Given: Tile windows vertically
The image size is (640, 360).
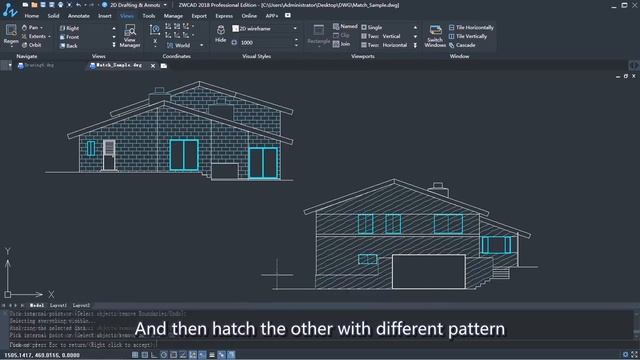Looking at the screenshot, I should tap(468, 36).
